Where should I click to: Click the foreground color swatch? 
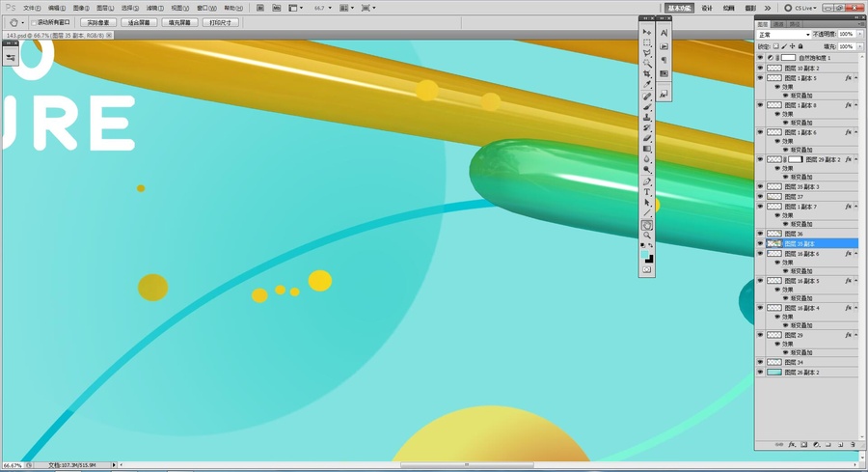[644, 254]
